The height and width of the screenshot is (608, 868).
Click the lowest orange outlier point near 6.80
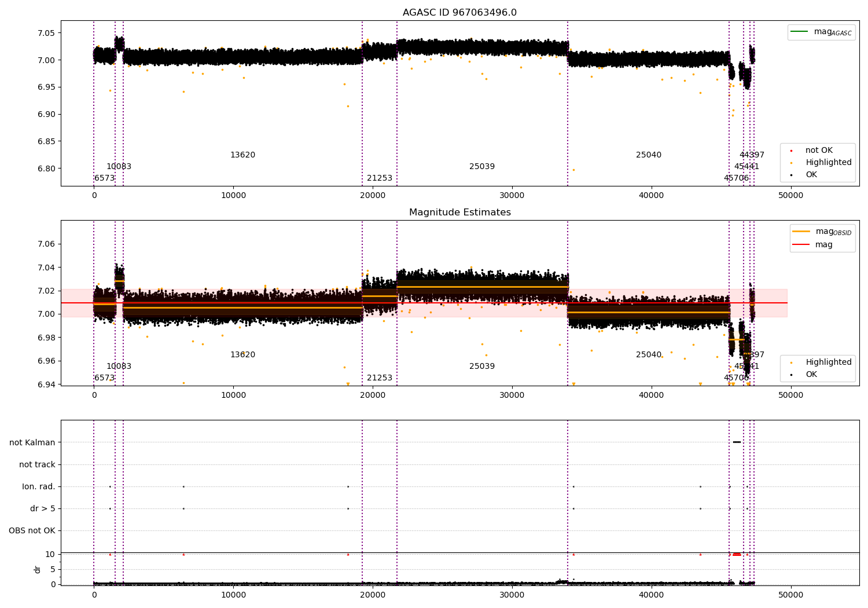(573, 170)
